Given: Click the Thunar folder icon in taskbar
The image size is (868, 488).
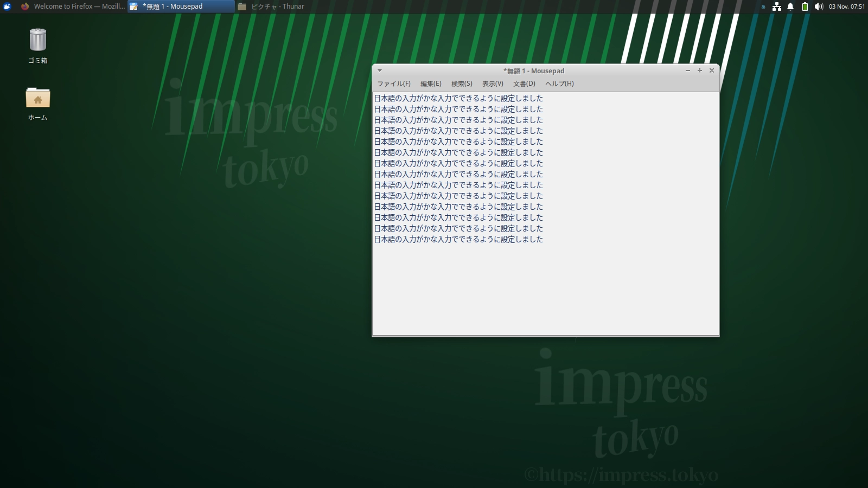Looking at the screenshot, I should pyautogui.click(x=242, y=7).
